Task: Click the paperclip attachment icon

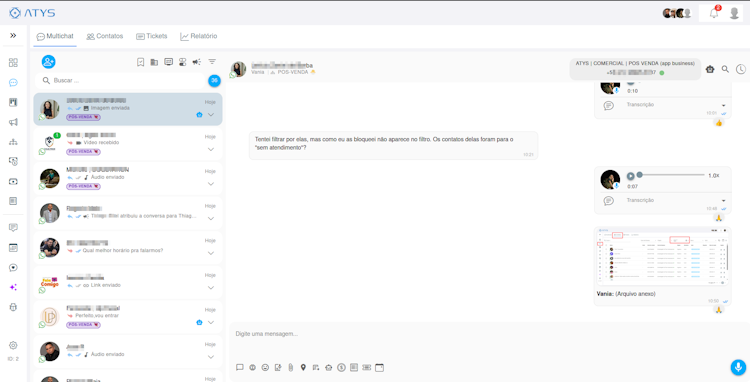Action: (290, 367)
